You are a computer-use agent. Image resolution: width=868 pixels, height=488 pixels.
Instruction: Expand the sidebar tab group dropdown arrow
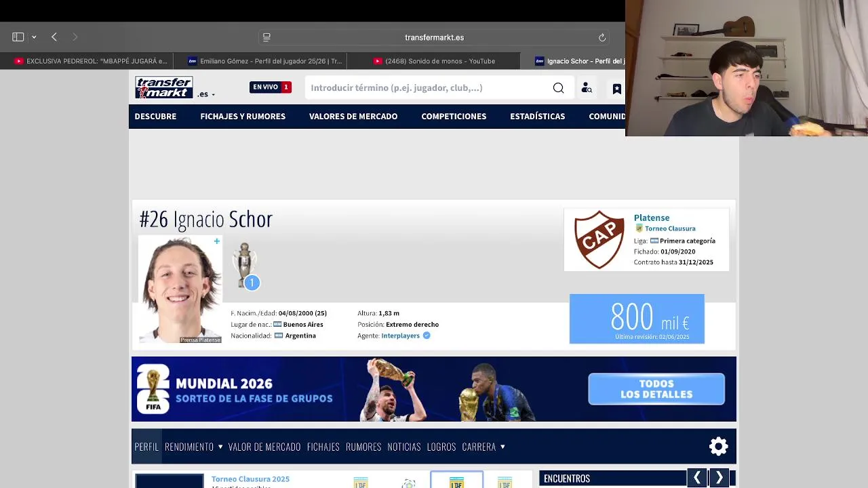pyautogui.click(x=34, y=37)
